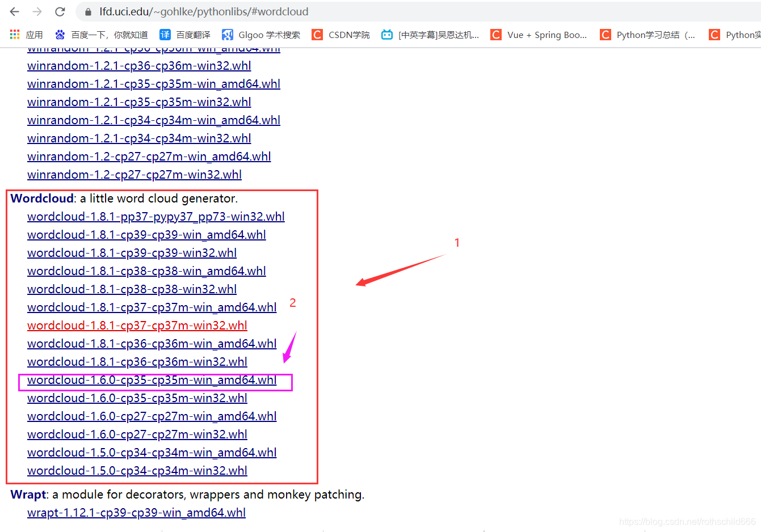Open the Python学习总结 bookmark

tap(648, 35)
